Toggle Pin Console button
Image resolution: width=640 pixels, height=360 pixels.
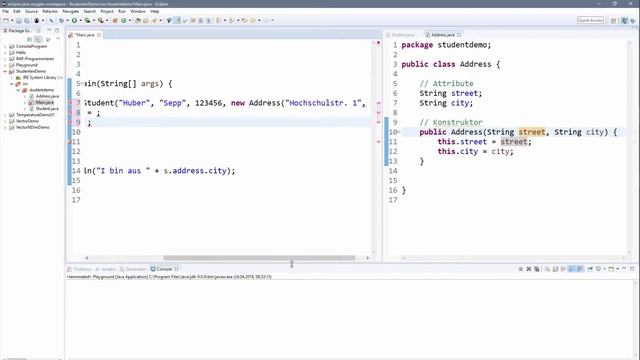[x=590, y=269]
